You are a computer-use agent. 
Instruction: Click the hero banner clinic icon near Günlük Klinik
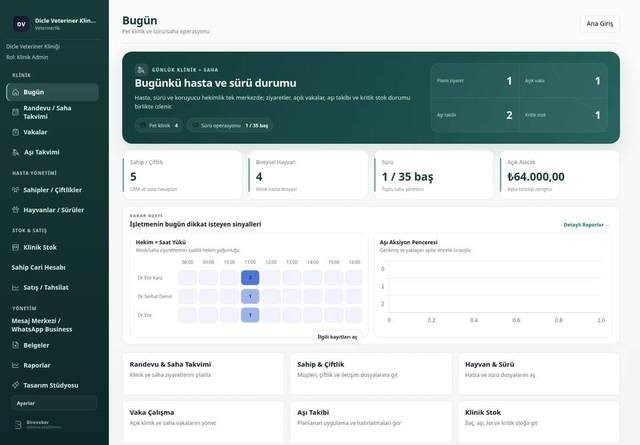[141, 69]
